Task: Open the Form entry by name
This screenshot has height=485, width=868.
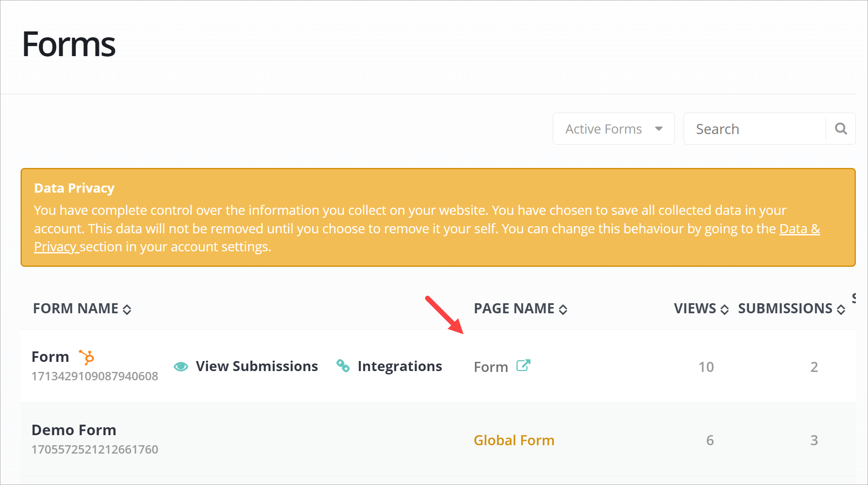Action: coord(50,357)
